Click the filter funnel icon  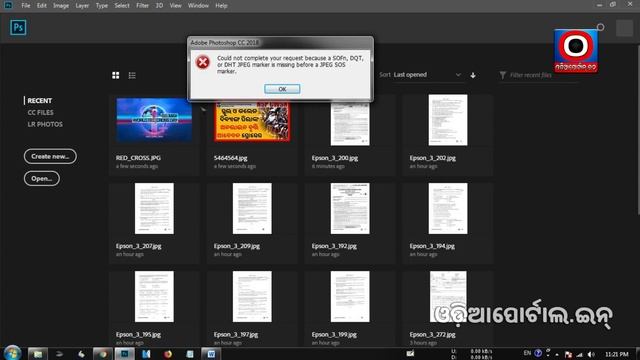click(x=502, y=75)
